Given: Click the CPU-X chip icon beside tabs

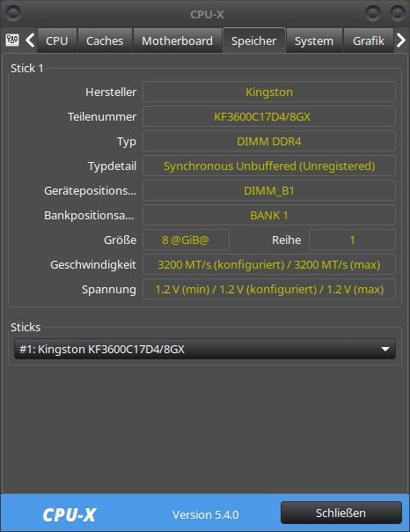Looking at the screenshot, I should tap(12, 40).
